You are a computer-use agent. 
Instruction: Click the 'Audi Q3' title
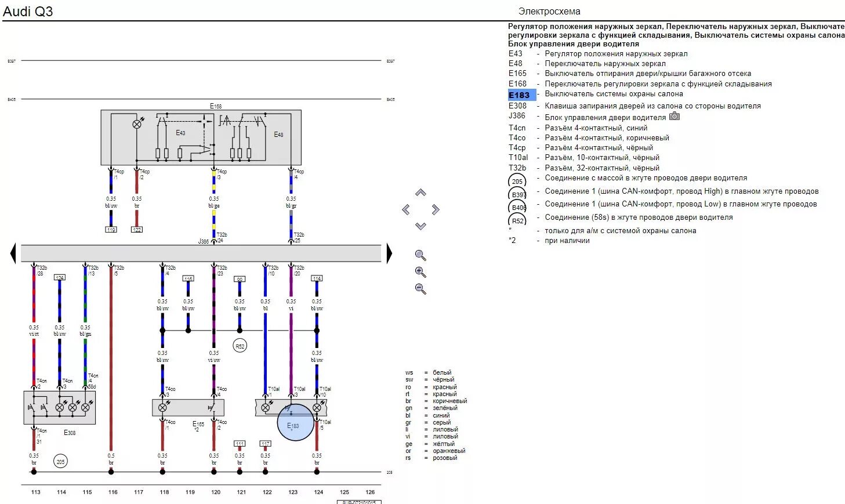point(28,11)
